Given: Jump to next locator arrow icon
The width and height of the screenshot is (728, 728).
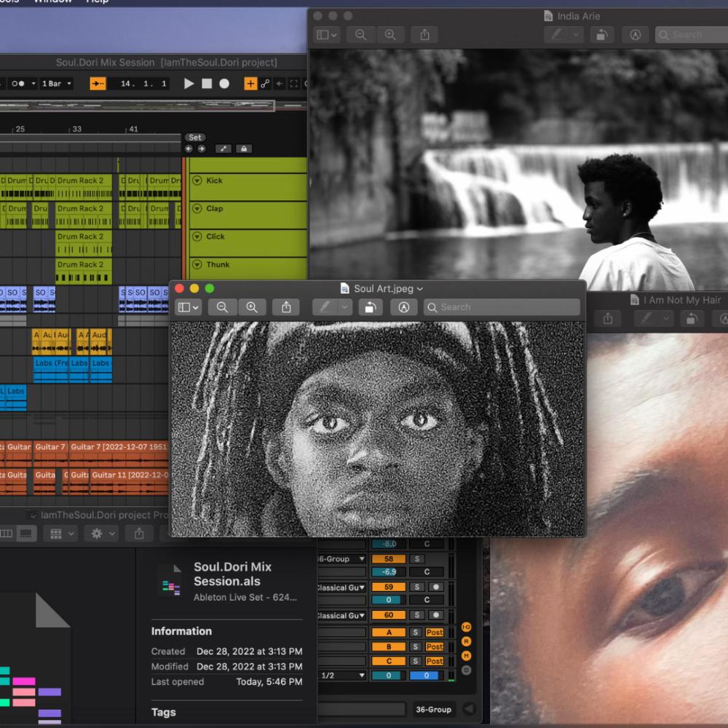Looking at the screenshot, I should [x=202, y=149].
